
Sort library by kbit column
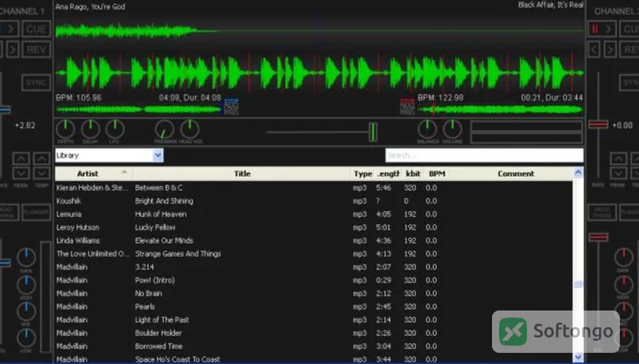pos(413,173)
